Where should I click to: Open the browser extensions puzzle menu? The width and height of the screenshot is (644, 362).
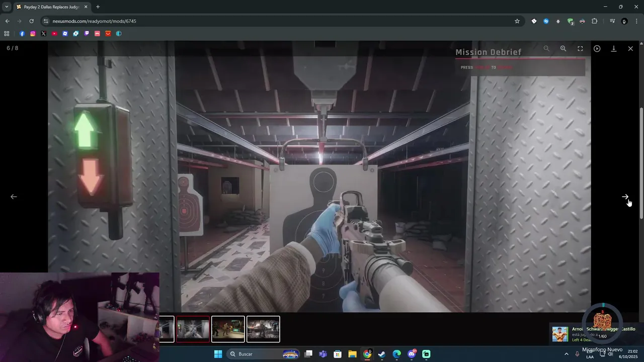(x=595, y=21)
